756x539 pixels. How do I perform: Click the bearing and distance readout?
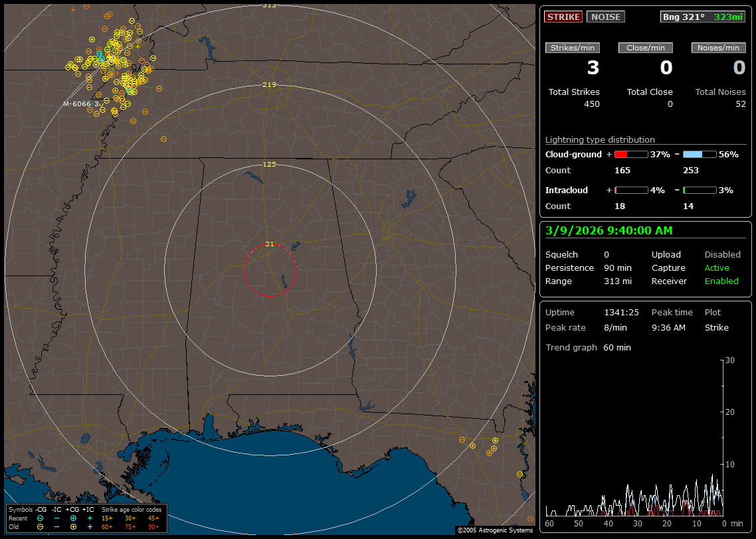click(x=703, y=17)
